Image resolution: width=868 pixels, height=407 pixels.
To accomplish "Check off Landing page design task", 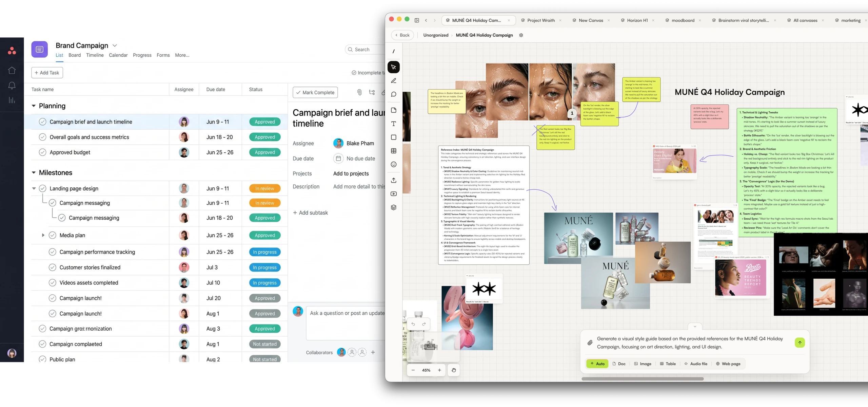I will point(42,188).
